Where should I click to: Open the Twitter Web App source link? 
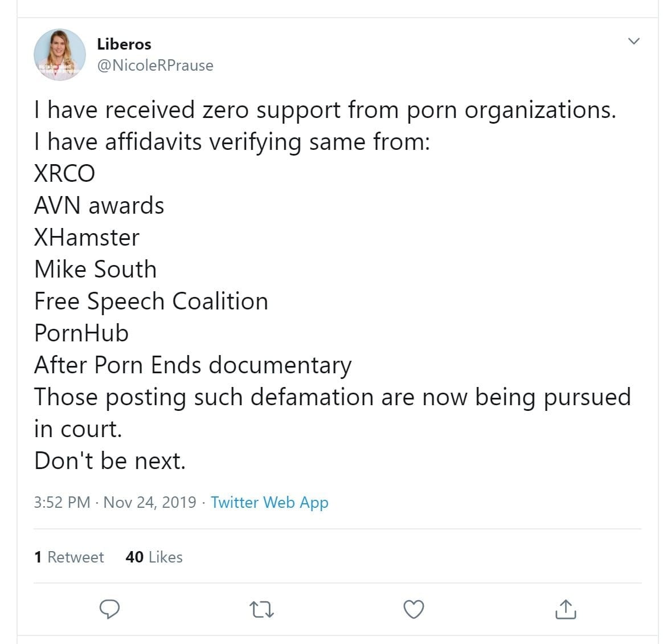[x=269, y=502]
